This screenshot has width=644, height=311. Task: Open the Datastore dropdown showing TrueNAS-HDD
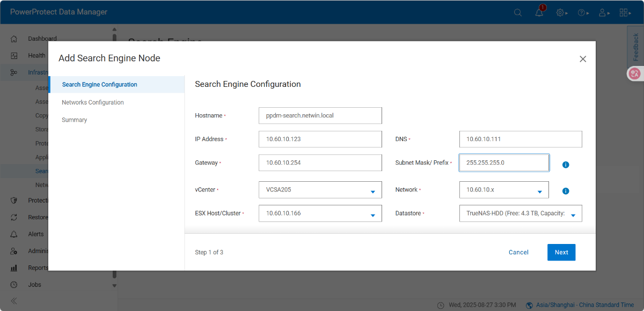coord(521,213)
